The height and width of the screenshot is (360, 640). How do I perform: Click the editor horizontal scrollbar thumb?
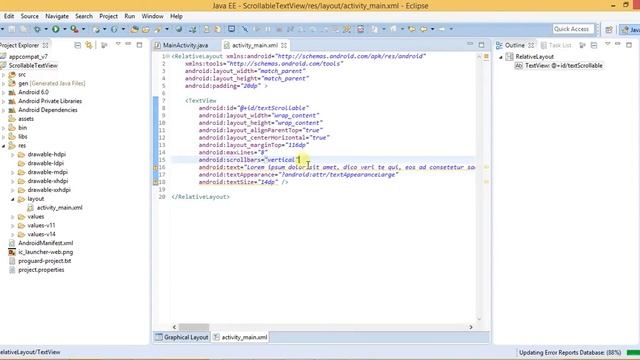click(x=194, y=327)
